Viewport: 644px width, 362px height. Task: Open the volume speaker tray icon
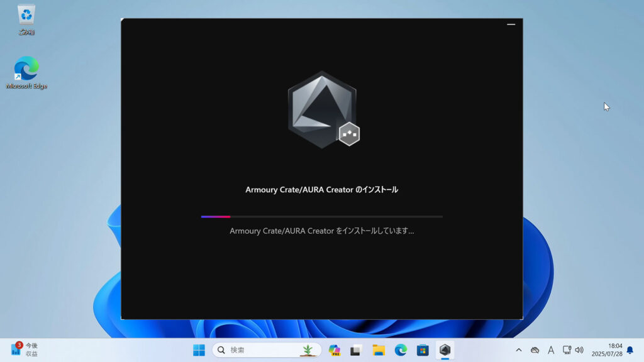(x=579, y=350)
